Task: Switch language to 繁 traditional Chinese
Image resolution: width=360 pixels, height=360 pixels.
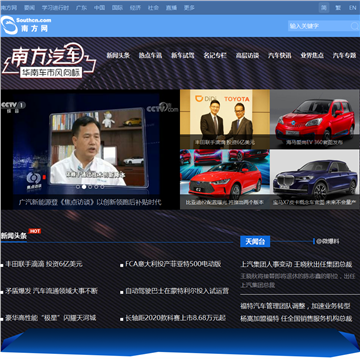Action: [338, 8]
